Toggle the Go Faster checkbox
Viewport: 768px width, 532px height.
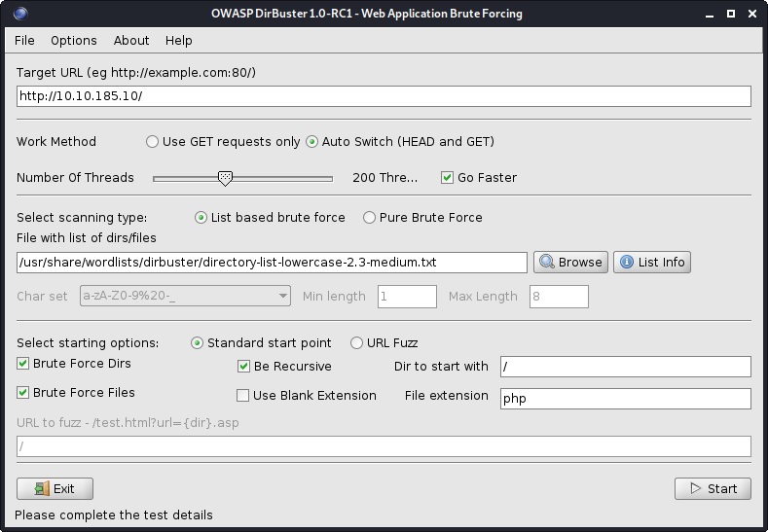click(448, 178)
